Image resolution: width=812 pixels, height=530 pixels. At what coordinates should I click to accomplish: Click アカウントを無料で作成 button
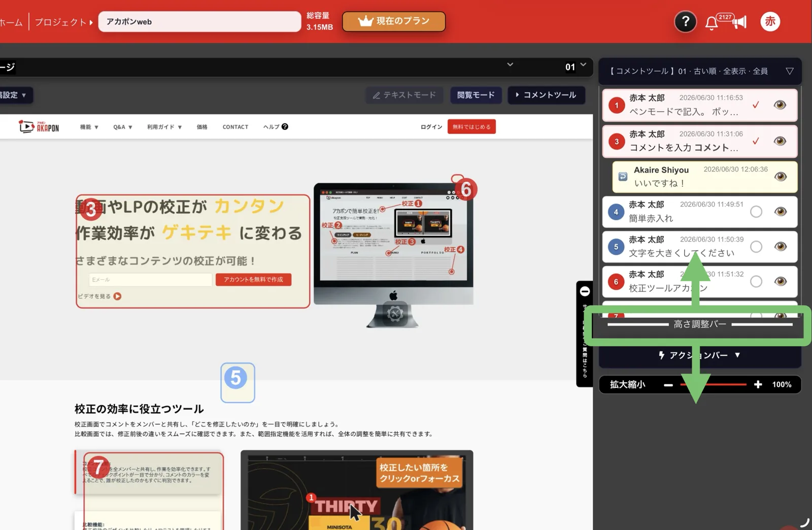point(253,280)
